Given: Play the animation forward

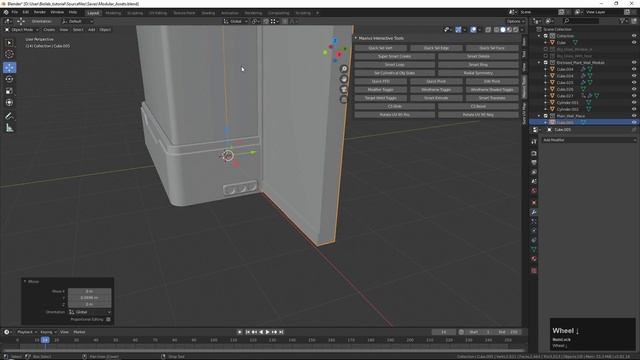Looking at the screenshot, I should point(268,332).
